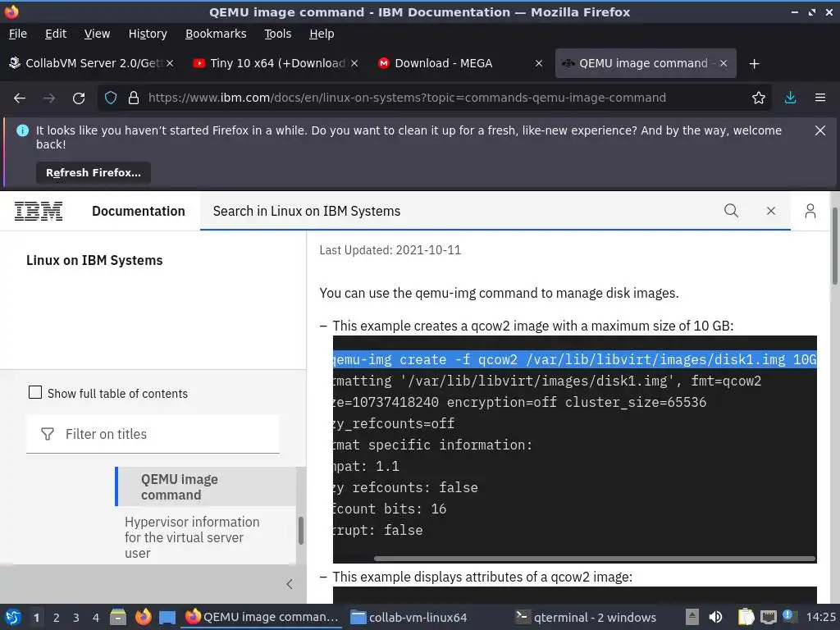Click the code block horizontal scrollbar

coord(595,559)
